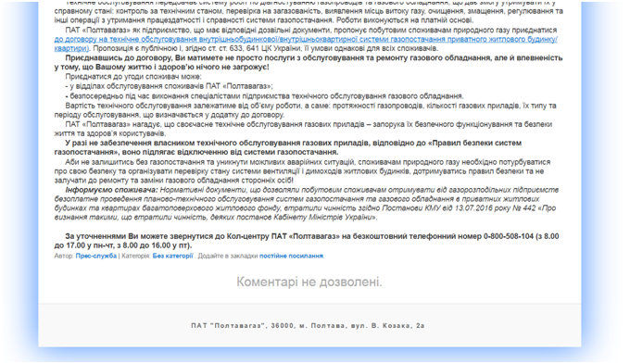Open the постійне посилання permalink
This screenshot has height=364, width=630.
291,256
